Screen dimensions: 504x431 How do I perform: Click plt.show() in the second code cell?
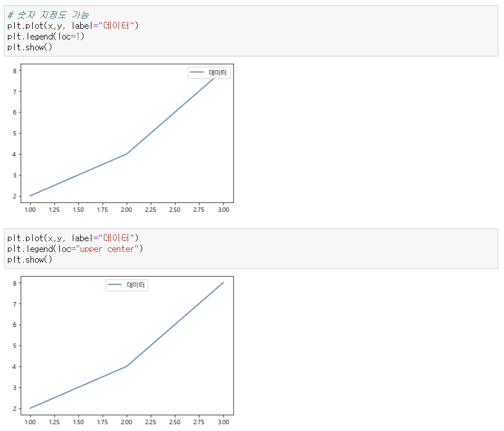(x=29, y=260)
